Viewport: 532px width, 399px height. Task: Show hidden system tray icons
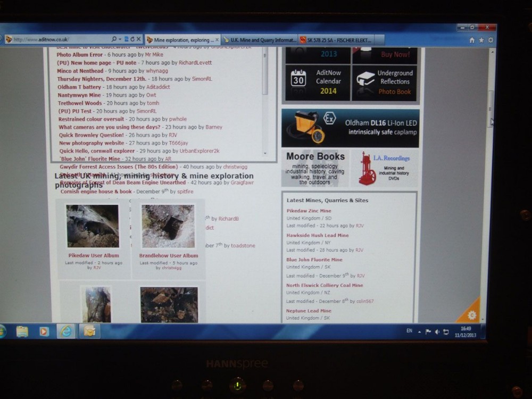[419, 331]
